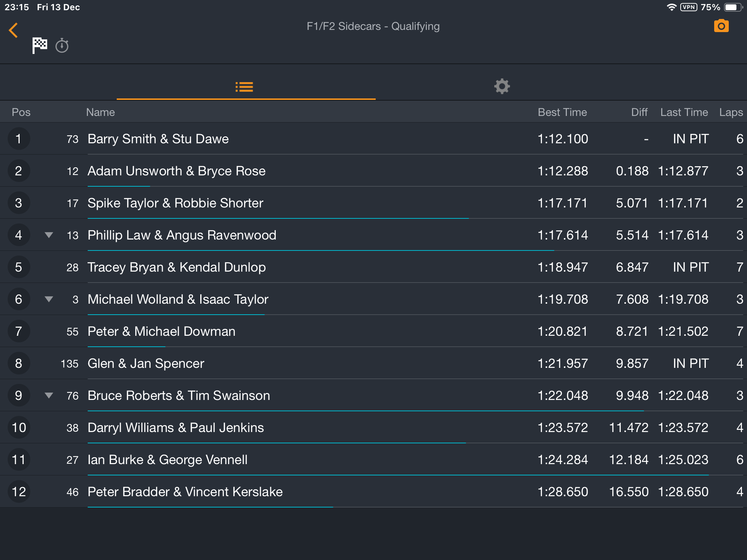Sort by the Laps column header
This screenshot has height=560, width=747.
coord(731,112)
